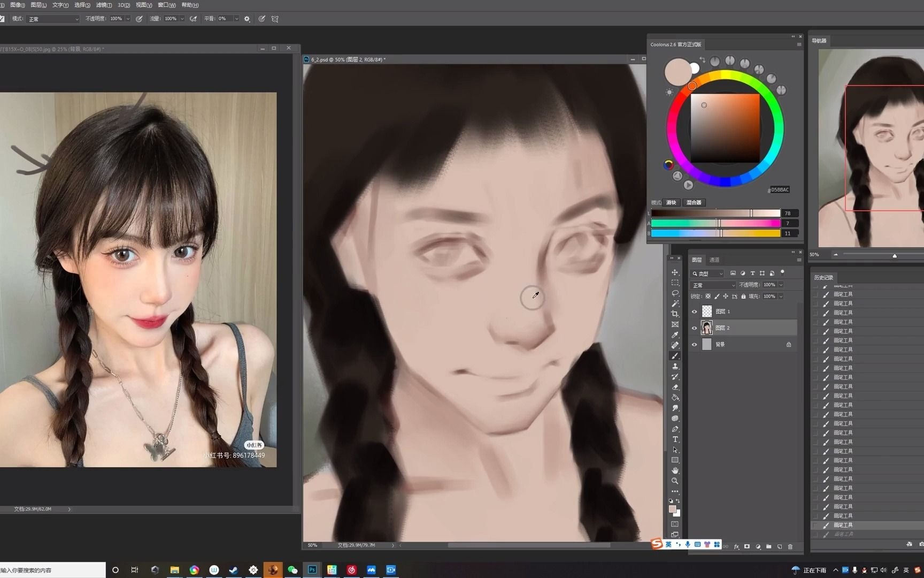Swap foreground and background in Coolorus
The height and width of the screenshot is (578, 924).
[702, 60]
